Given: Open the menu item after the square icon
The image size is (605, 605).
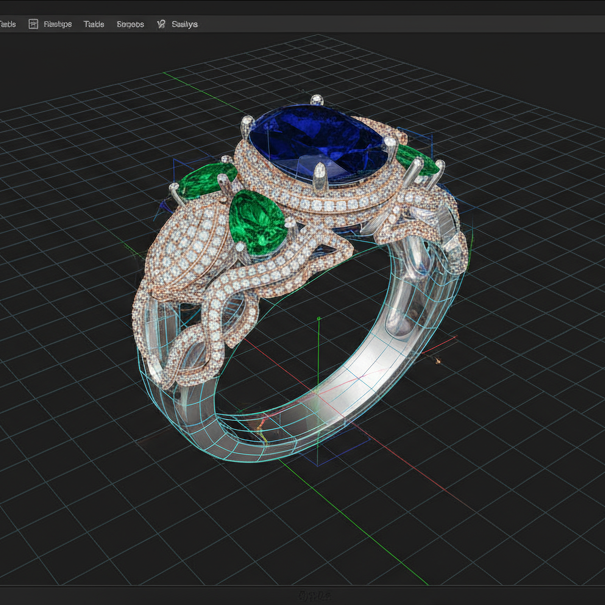Looking at the screenshot, I should [57, 24].
